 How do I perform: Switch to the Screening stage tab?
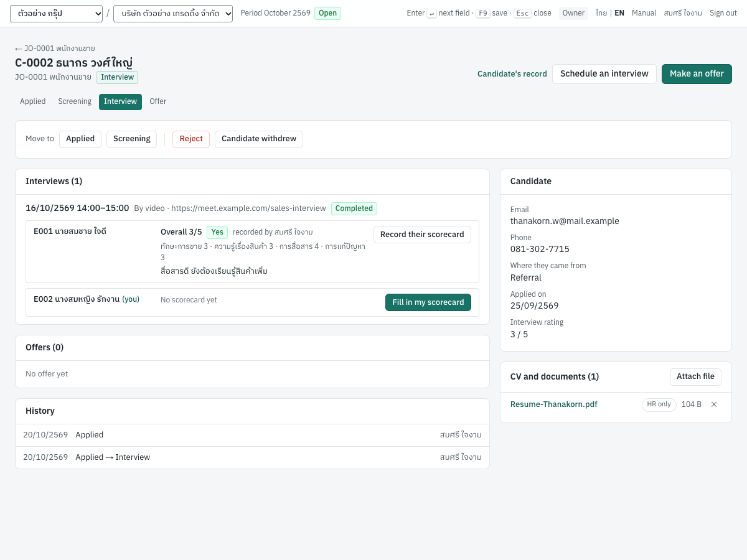pyautogui.click(x=75, y=101)
